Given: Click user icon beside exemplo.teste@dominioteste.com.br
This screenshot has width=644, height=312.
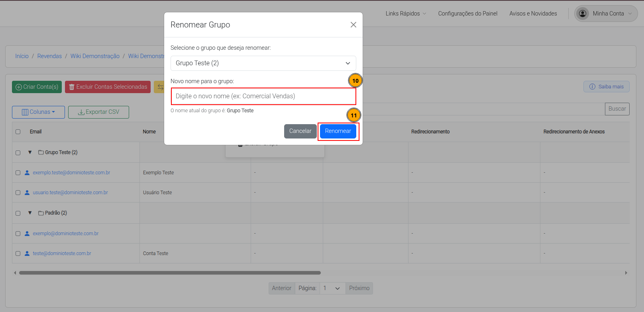Looking at the screenshot, I should click(x=27, y=173).
